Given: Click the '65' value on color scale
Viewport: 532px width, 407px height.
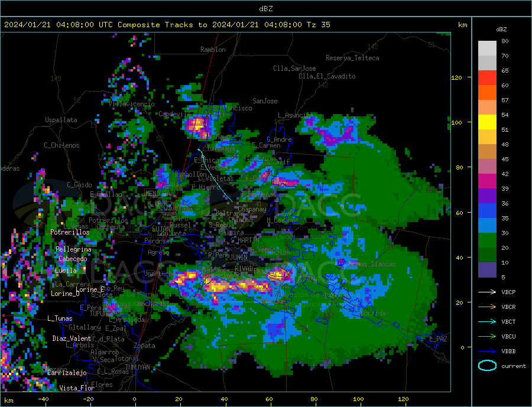Looking at the screenshot, I should click(x=505, y=70).
